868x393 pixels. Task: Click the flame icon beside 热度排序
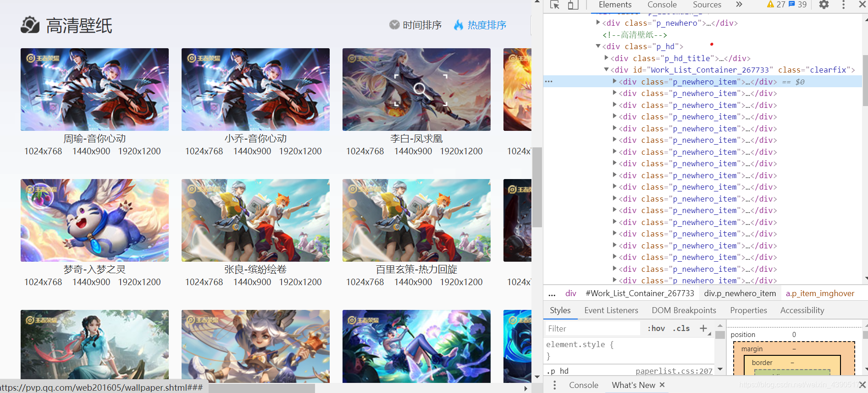click(459, 25)
